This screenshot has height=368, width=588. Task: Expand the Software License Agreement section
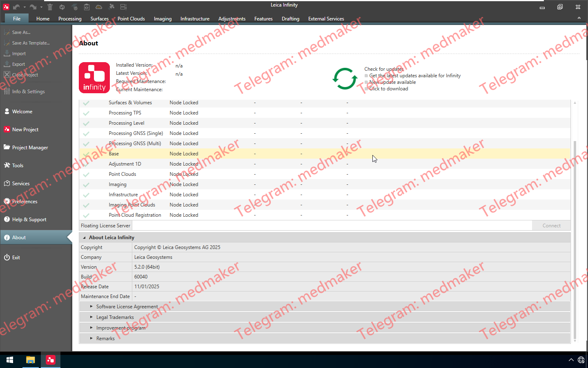(x=91, y=306)
